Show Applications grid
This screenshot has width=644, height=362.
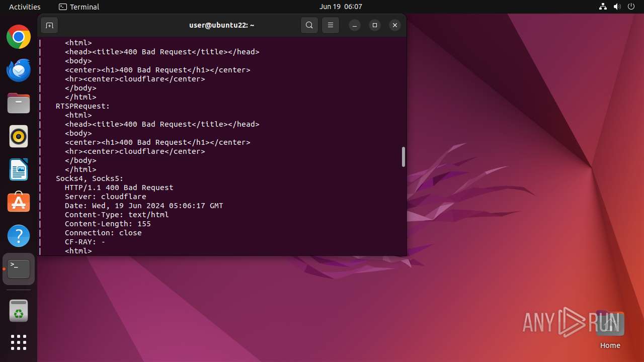click(19, 342)
